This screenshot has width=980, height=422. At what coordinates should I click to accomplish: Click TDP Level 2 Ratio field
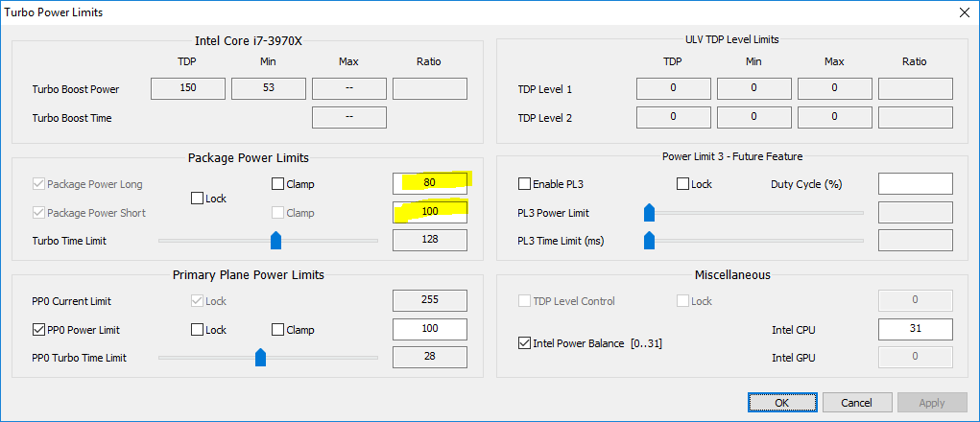coord(916,117)
